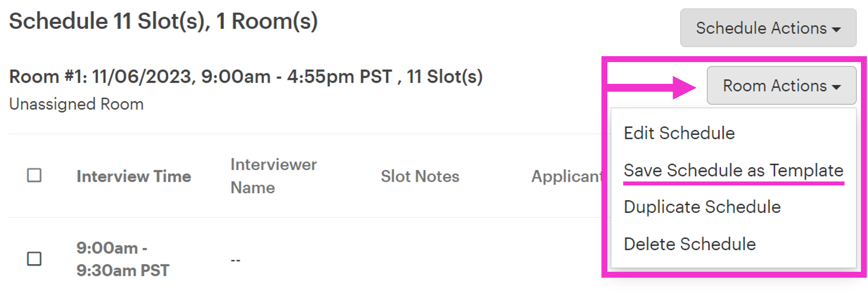Image resolution: width=868 pixels, height=300 pixels.
Task: Tick the checkbox for 9:00am slot
Action: pyautogui.click(x=34, y=259)
